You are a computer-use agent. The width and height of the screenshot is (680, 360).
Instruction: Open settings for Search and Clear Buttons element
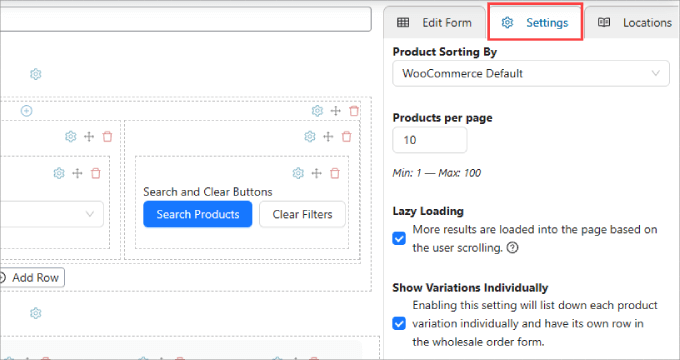point(298,173)
